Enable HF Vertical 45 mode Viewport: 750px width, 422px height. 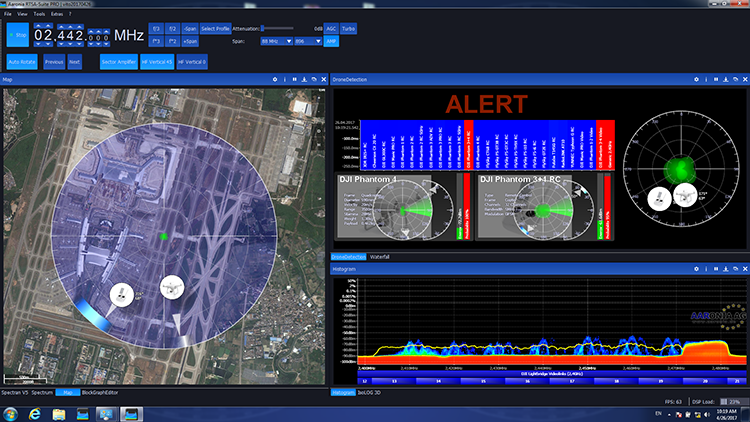(157, 62)
